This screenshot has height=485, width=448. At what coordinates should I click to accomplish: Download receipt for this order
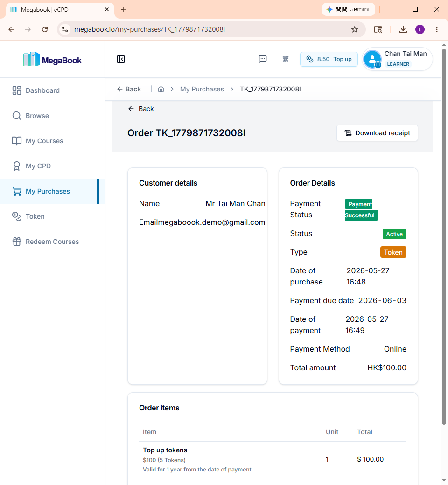coord(377,133)
